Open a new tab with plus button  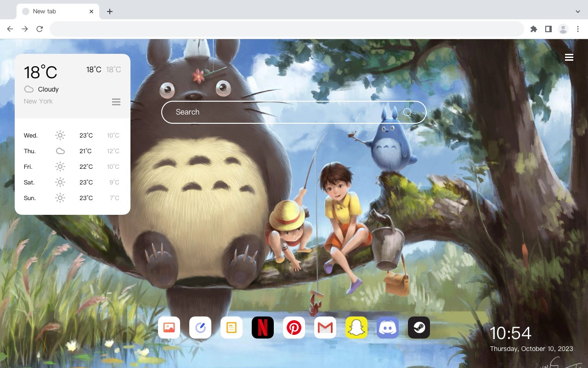(109, 11)
